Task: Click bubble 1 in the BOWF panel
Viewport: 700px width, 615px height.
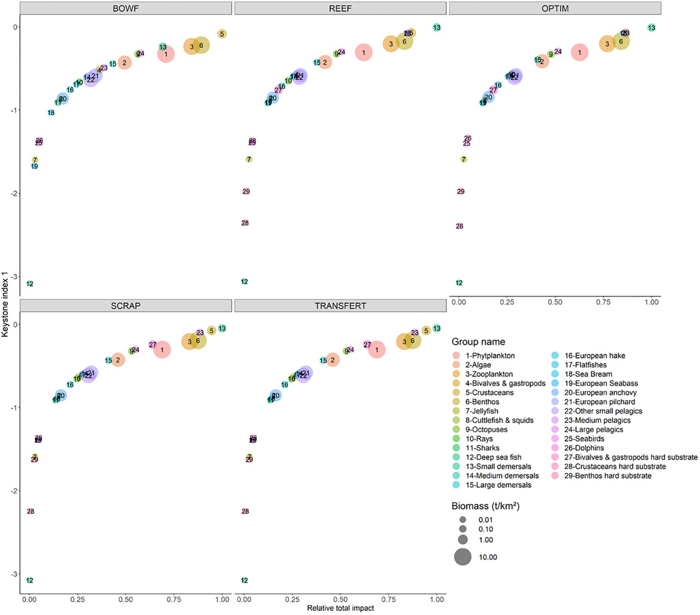Action: 166,54
